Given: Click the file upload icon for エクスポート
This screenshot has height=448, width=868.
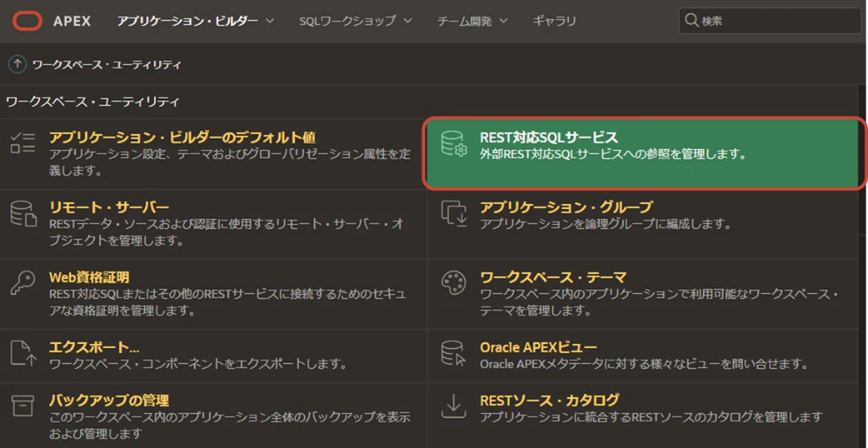Looking at the screenshot, I should 23,353.
